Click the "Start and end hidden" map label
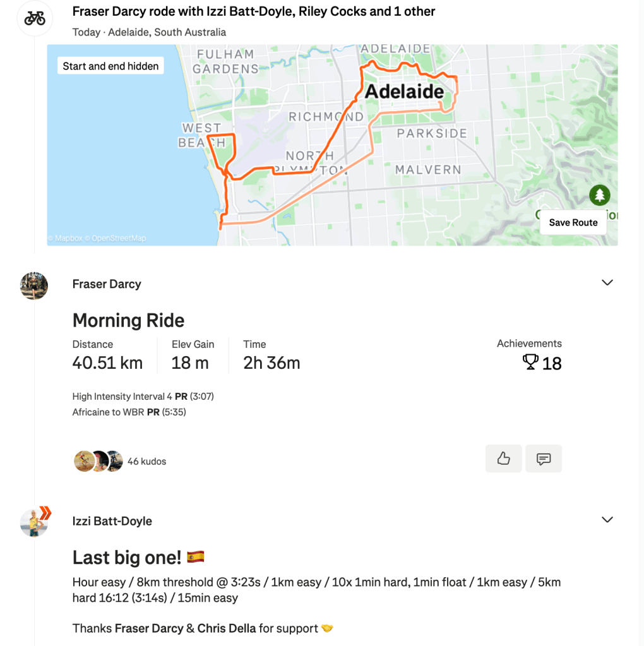This screenshot has width=644, height=646. (110, 66)
